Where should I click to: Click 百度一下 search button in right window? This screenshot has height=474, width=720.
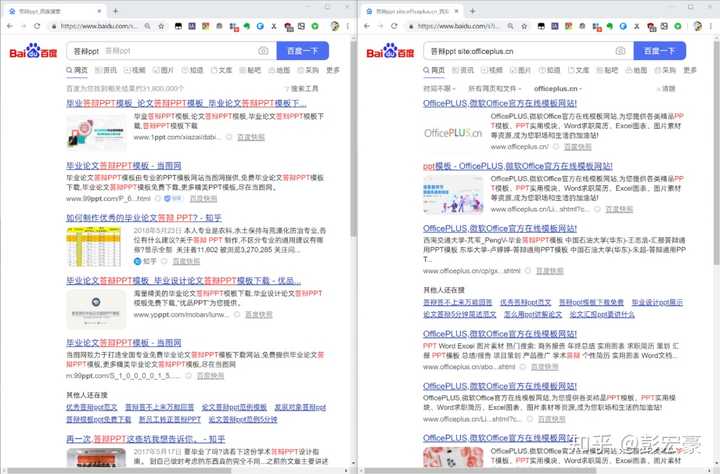click(x=660, y=51)
